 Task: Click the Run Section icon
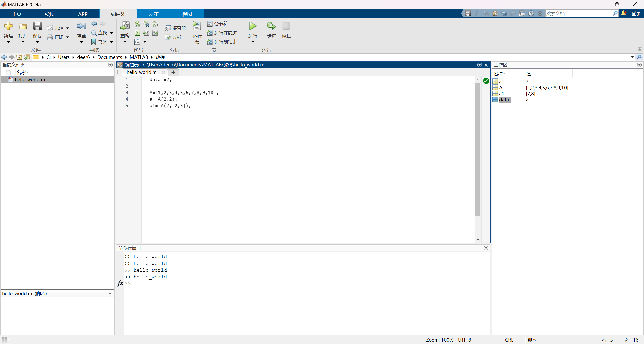point(197,26)
